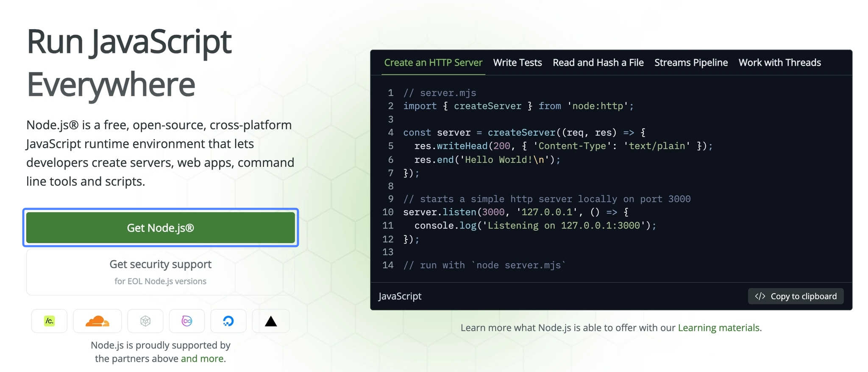This screenshot has width=868, height=372.
Task: Switch to Work with Threads tab
Action: (779, 63)
